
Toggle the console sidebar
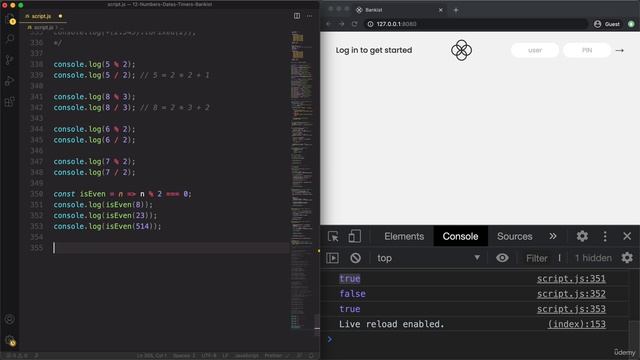[x=333, y=258]
